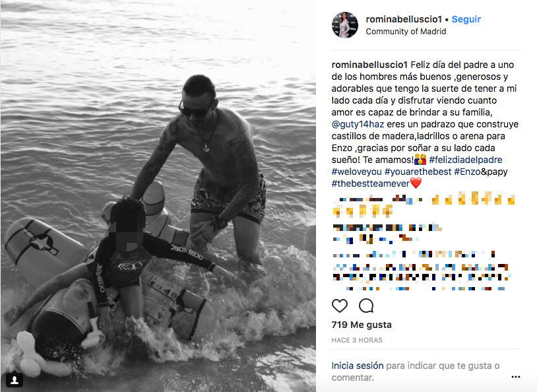Open rominabelluscio1 profile picture

pos(345,24)
